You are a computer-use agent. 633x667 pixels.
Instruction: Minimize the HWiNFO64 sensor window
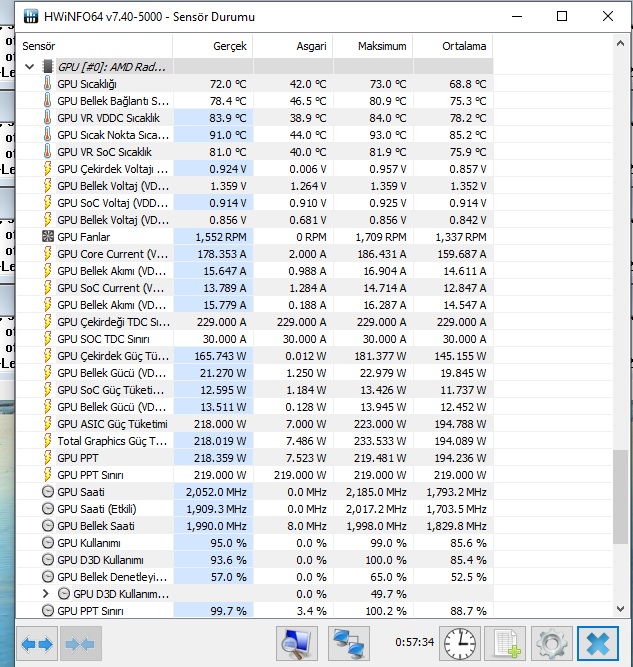pyautogui.click(x=517, y=17)
